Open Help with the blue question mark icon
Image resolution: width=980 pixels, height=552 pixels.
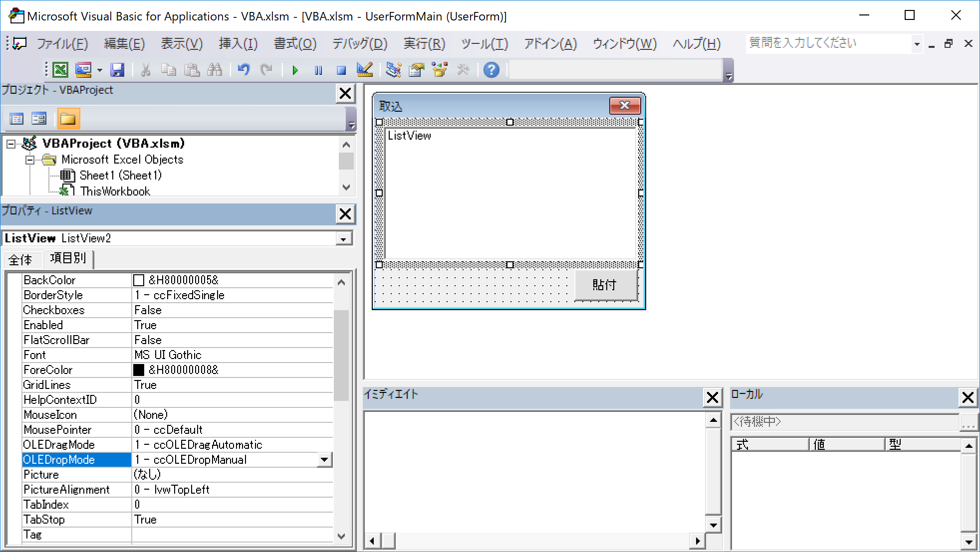(x=491, y=70)
